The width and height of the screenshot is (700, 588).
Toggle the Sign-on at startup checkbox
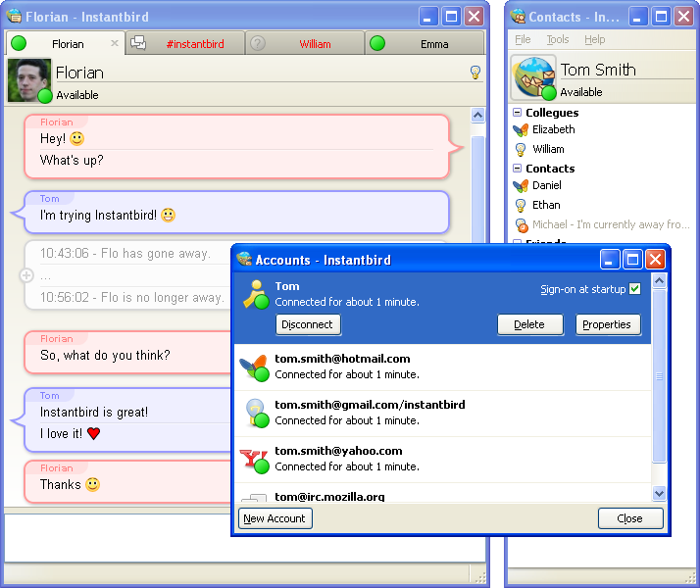click(634, 289)
